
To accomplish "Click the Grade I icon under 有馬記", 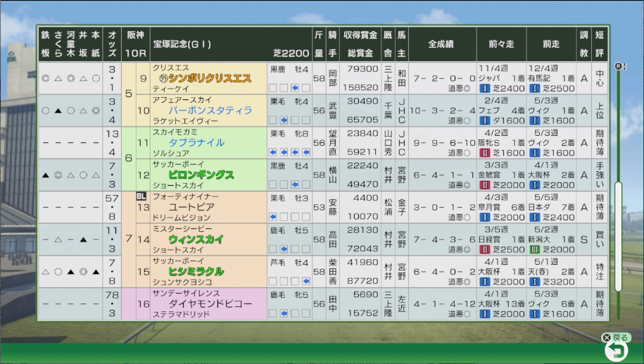I will click(x=533, y=89).
